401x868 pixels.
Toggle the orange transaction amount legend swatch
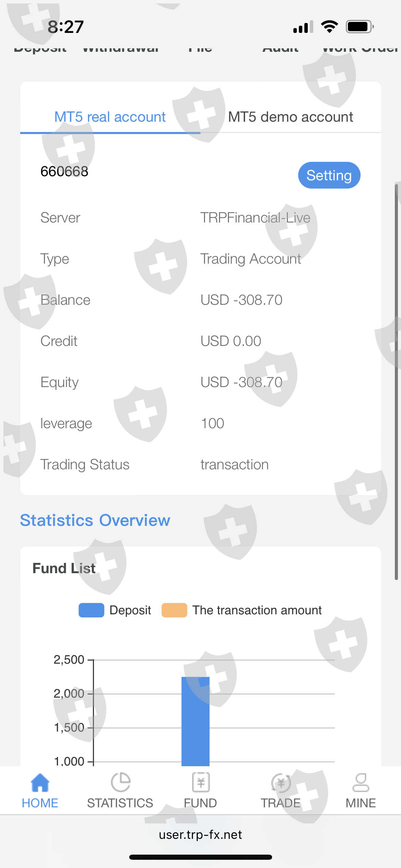point(174,610)
